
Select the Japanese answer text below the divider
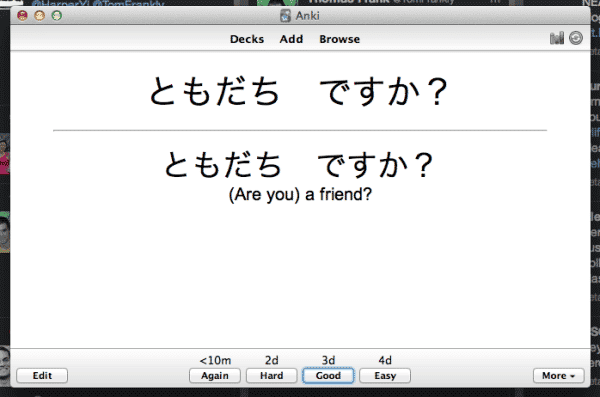point(298,165)
